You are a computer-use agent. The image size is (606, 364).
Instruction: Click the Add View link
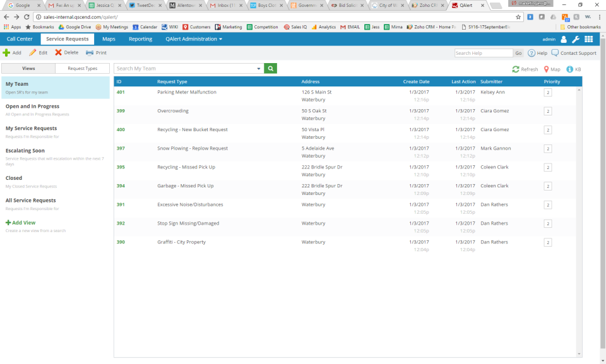pyautogui.click(x=23, y=222)
